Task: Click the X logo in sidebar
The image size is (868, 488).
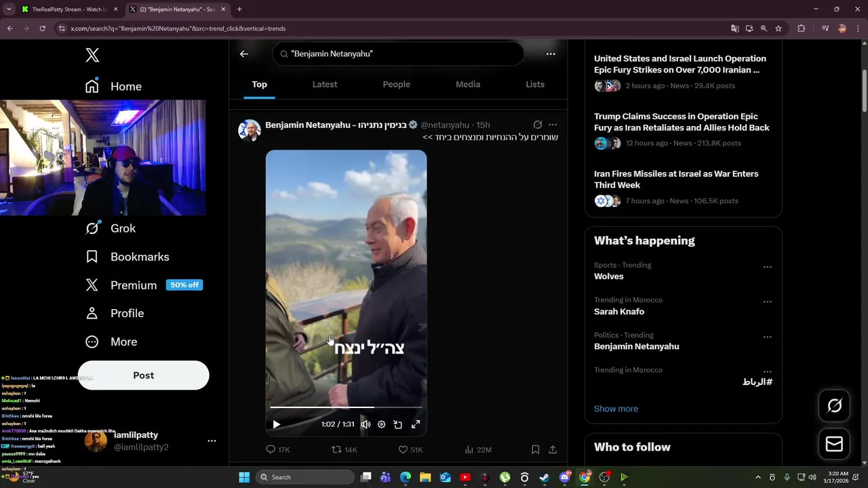Action: pos(92,56)
